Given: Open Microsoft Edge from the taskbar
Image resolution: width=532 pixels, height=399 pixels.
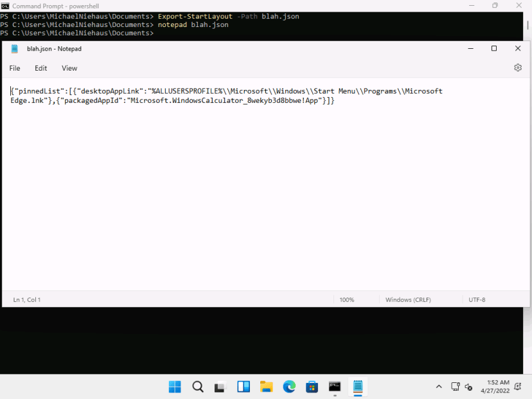Looking at the screenshot, I should (x=289, y=387).
